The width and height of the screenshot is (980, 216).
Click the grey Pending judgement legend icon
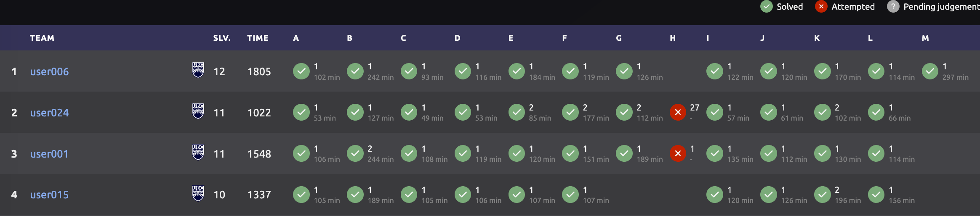coord(893,7)
